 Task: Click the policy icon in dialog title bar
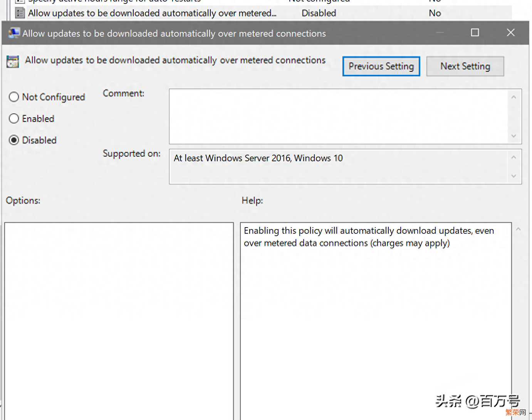[x=14, y=33]
